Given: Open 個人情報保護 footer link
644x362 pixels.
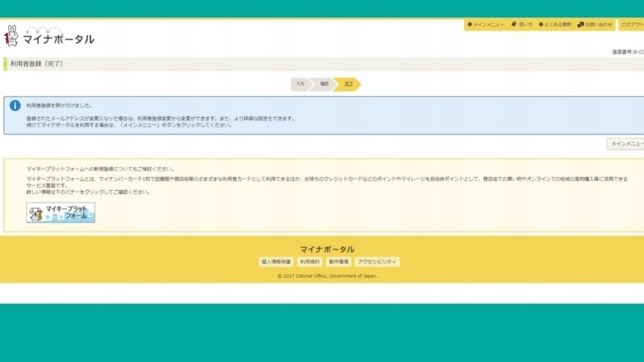Looking at the screenshot, I should point(276,262).
